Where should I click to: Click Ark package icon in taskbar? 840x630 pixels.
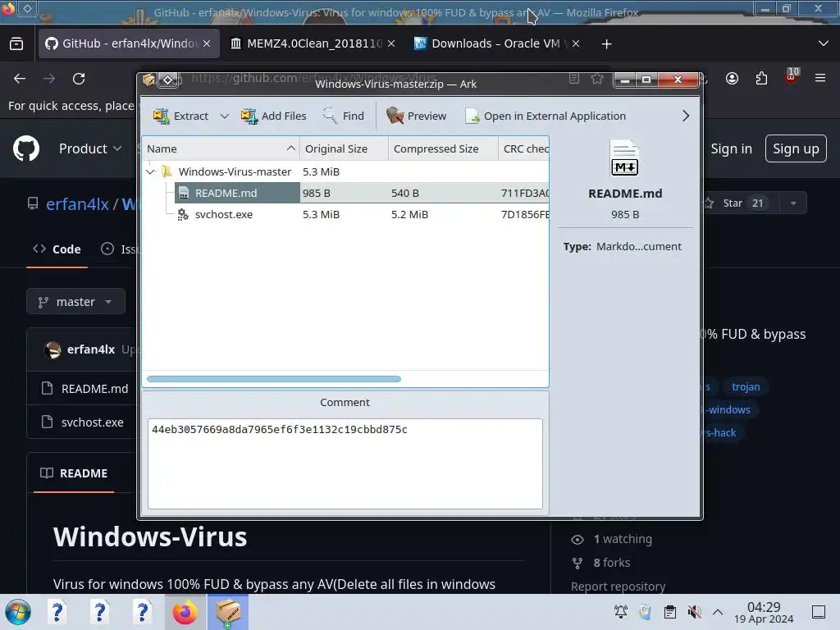228,612
